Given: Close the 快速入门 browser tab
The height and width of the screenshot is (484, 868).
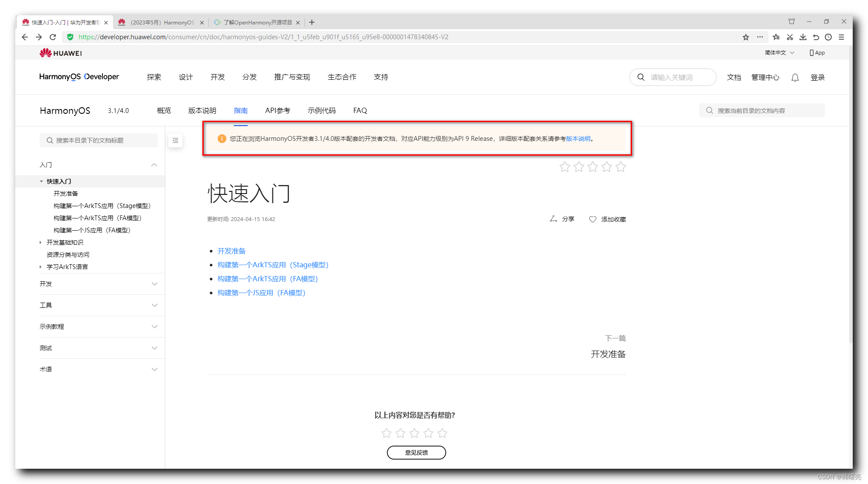Looking at the screenshot, I should click(106, 23).
